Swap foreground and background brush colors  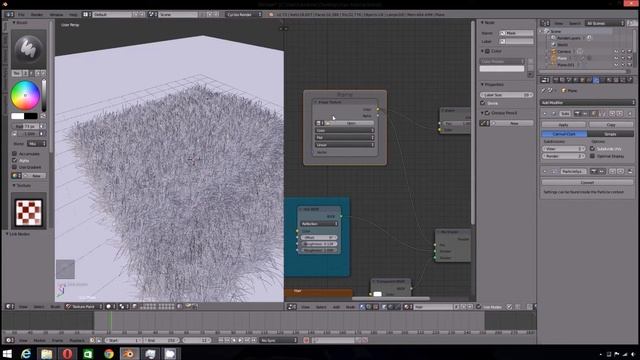point(43,116)
